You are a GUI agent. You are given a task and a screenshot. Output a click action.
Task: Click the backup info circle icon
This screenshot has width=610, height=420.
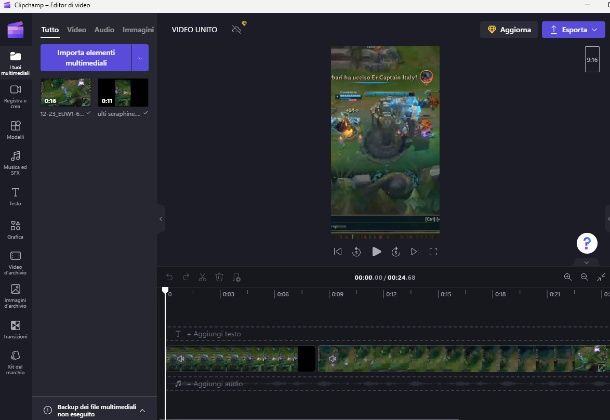[47, 410]
